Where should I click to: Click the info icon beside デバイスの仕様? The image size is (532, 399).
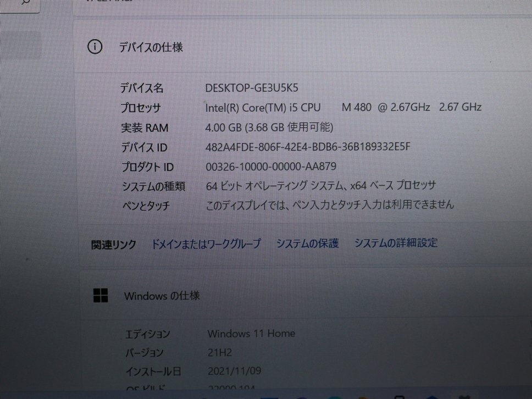click(95, 47)
